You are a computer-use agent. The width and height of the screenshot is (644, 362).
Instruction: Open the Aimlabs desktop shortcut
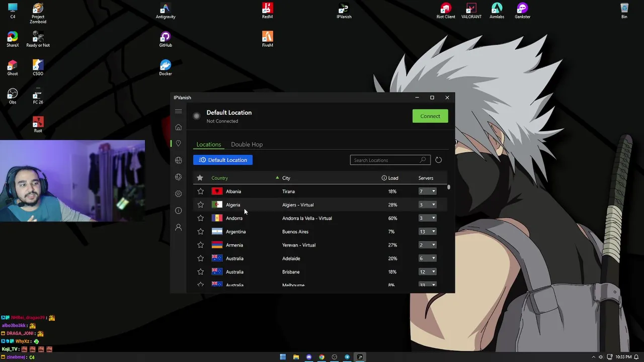coord(497,11)
